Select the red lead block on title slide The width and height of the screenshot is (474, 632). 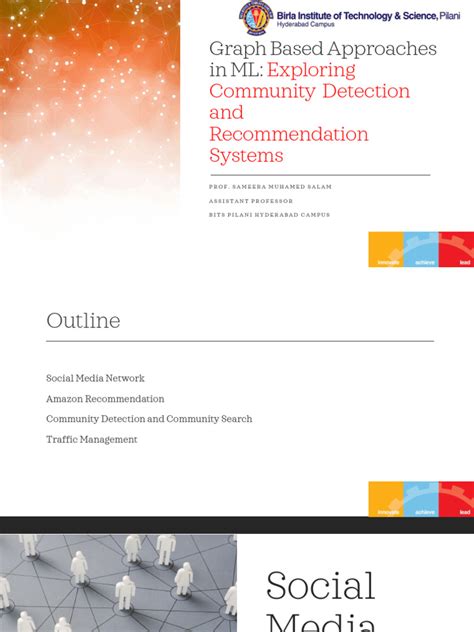(x=456, y=249)
